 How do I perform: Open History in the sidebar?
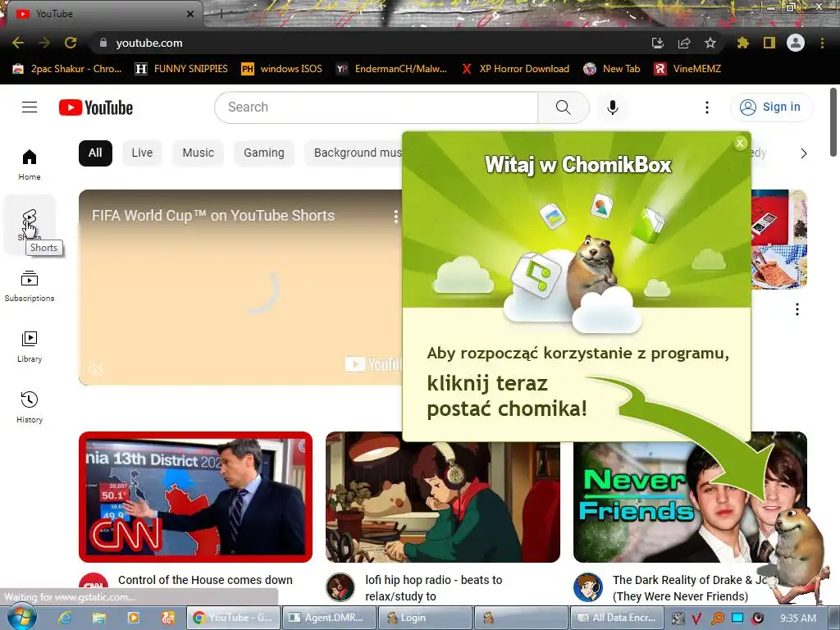(x=30, y=407)
